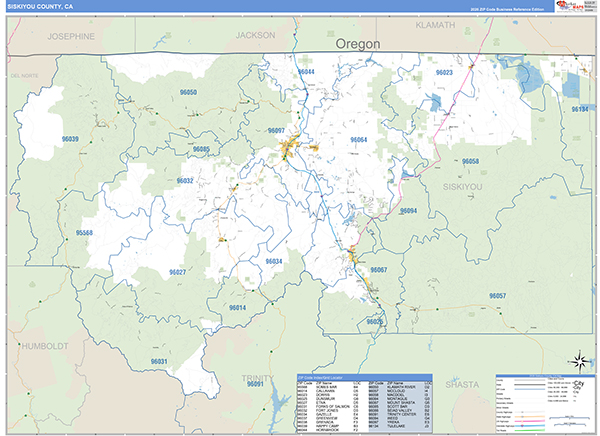Screen dimensions: 600x436
Task: Select ZIP code 96032 on map
Action: tap(185, 181)
